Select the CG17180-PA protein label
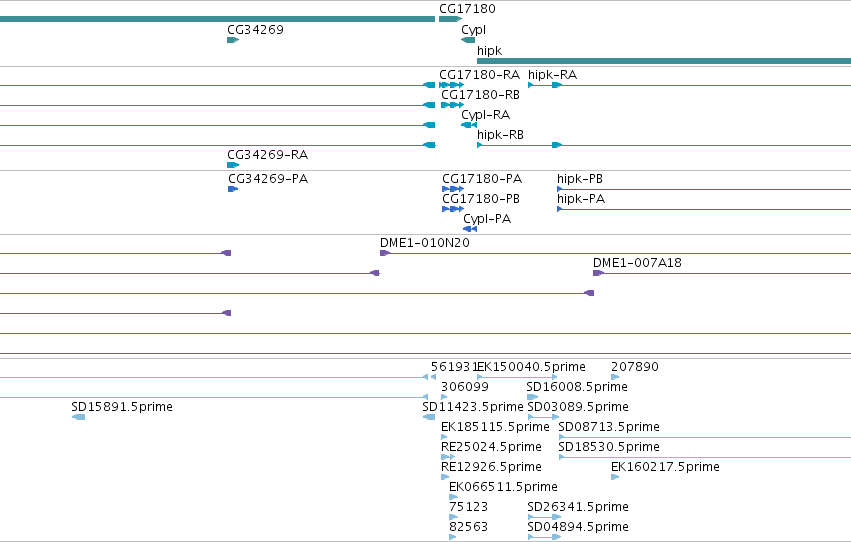Image resolution: width=851 pixels, height=542 pixels. [482, 178]
